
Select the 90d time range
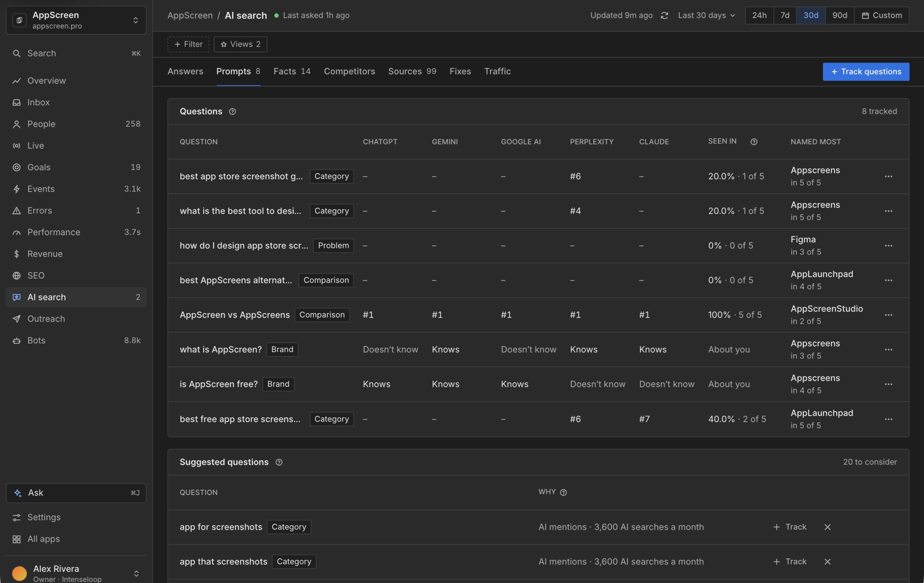pyautogui.click(x=839, y=15)
